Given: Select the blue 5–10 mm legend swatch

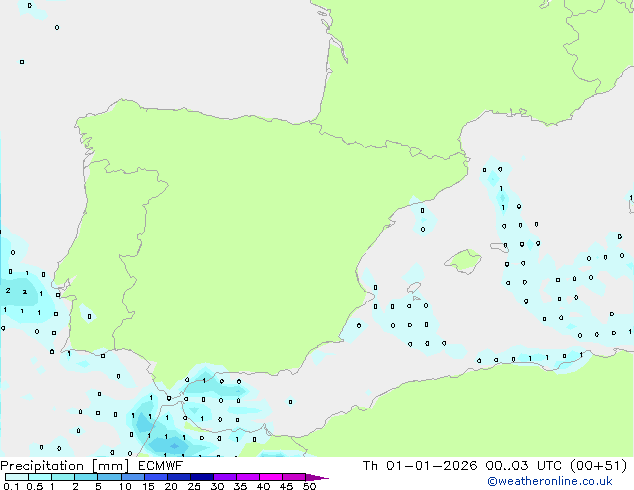Looking at the screenshot, I should [109, 477].
